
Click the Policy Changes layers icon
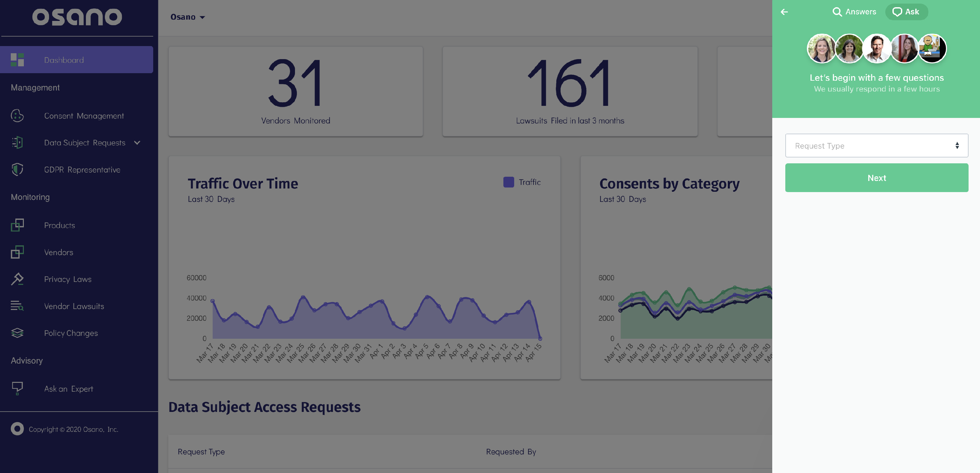coord(17,333)
